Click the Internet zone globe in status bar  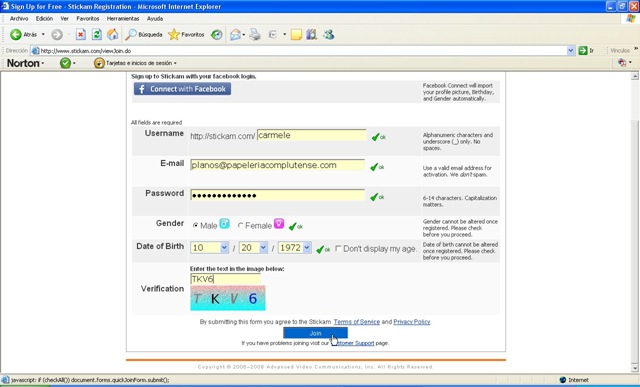[562, 380]
